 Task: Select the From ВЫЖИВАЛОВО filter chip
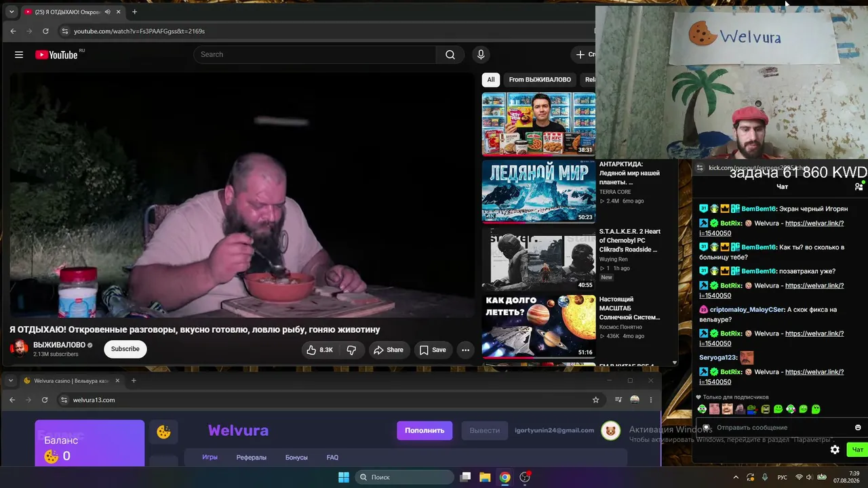(540, 79)
